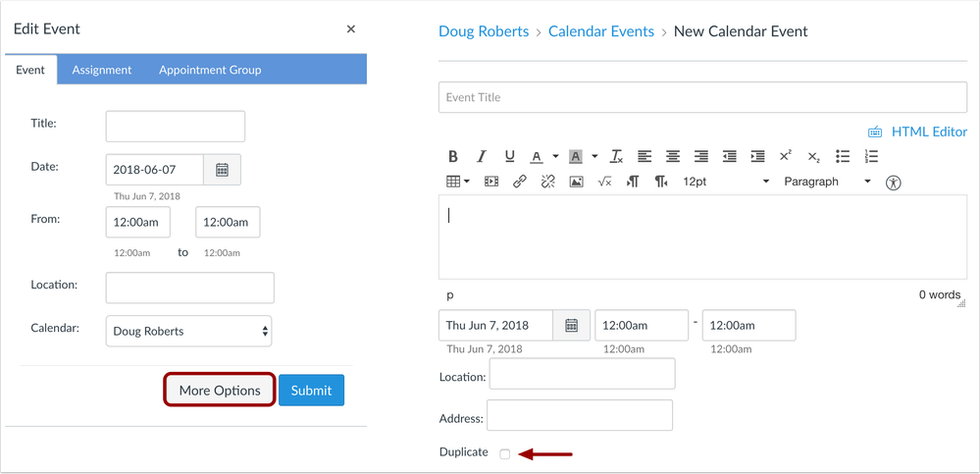
Task: Click inside the rich text editor body
Action: click(703, 237)
